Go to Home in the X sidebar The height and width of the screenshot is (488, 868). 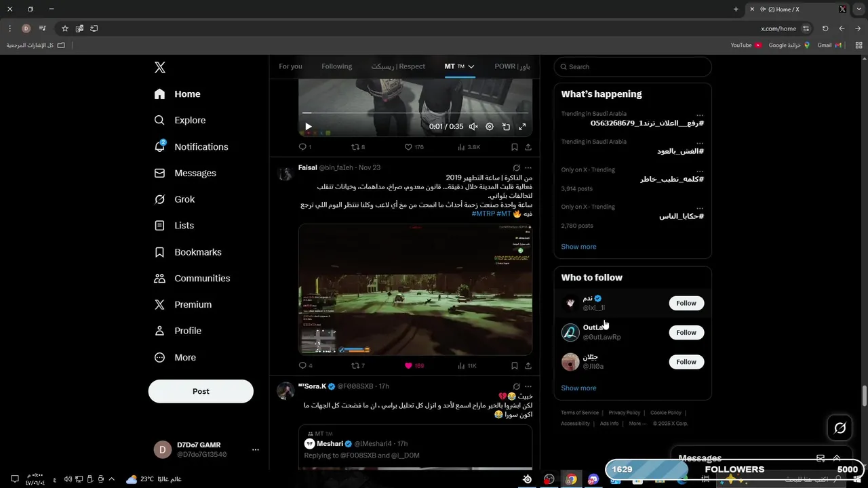point(178,94)
